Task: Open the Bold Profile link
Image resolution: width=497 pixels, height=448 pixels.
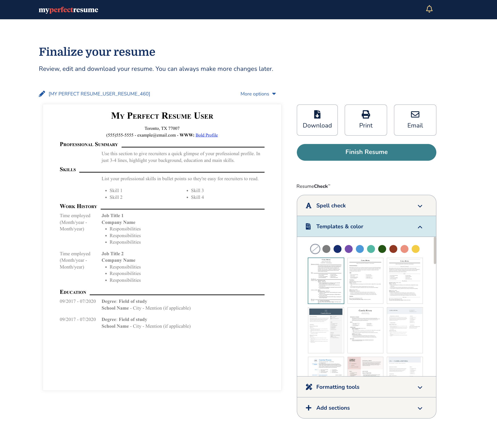Action: pos(206,135)
